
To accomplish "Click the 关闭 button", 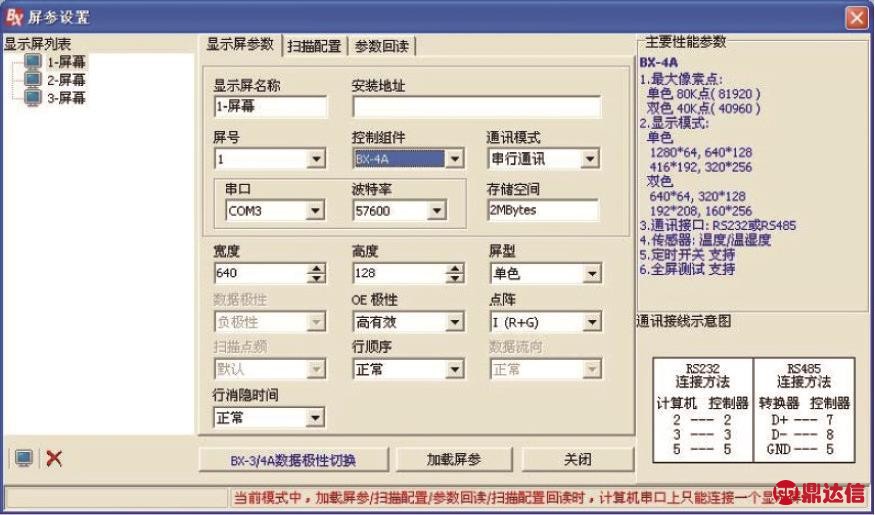I will 578,460.
